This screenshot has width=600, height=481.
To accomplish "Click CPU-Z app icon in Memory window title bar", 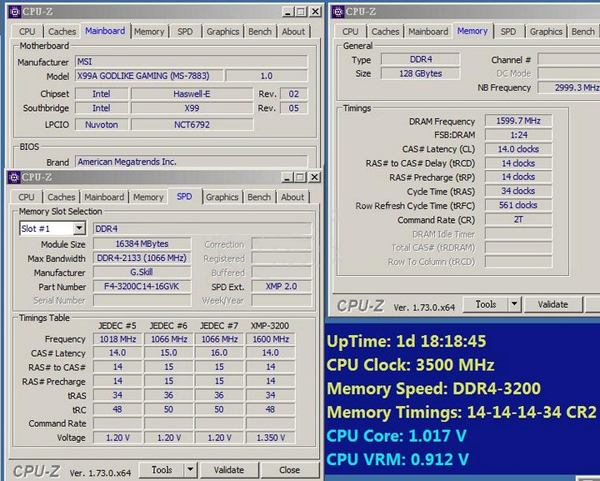I will (338, 12).
